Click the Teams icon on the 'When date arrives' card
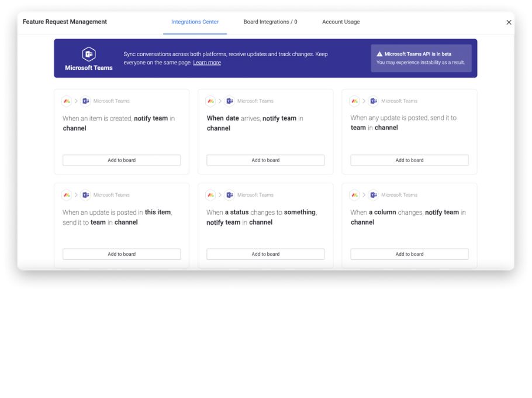 point(230,101)
